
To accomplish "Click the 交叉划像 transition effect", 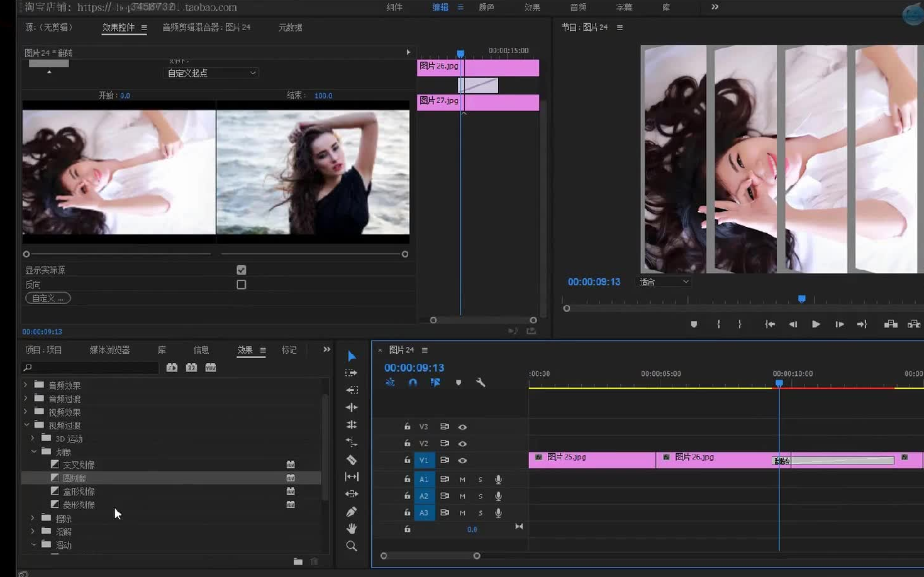I will click(79, 465).
